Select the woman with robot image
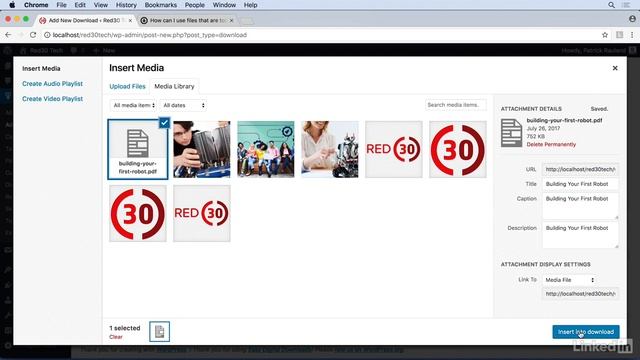Screen dimensions: 640x360 [x=330, y=149]
